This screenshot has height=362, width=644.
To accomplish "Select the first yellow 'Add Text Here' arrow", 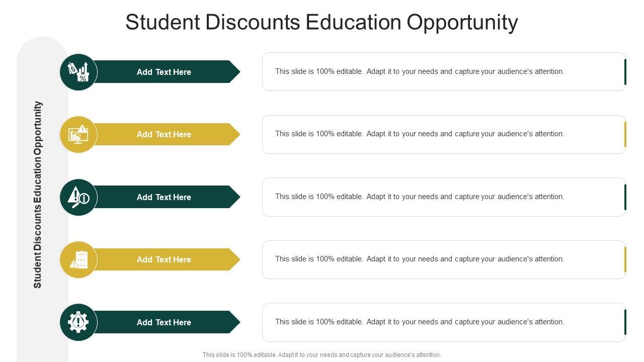I will pyautogui.click(x=164, y=134).
